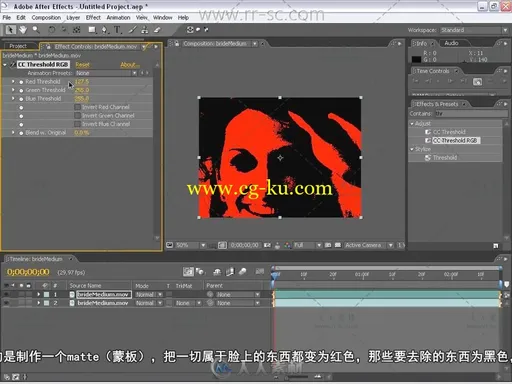Click the About link of the effect
The height and width of the screenshot is (384, 512).
click(130, 65)
